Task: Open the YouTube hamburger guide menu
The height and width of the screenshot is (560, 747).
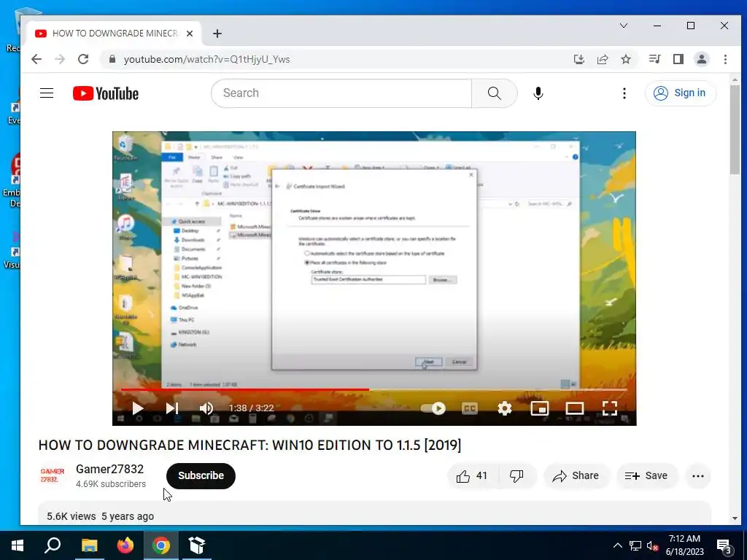Action: [x=47, y=93]
